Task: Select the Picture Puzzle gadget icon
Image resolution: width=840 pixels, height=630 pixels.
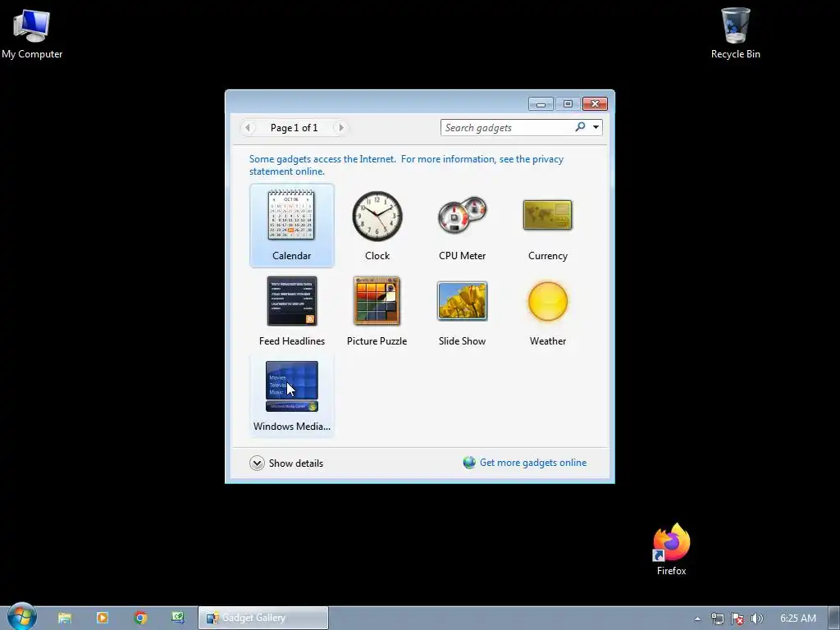Action: 377,300
